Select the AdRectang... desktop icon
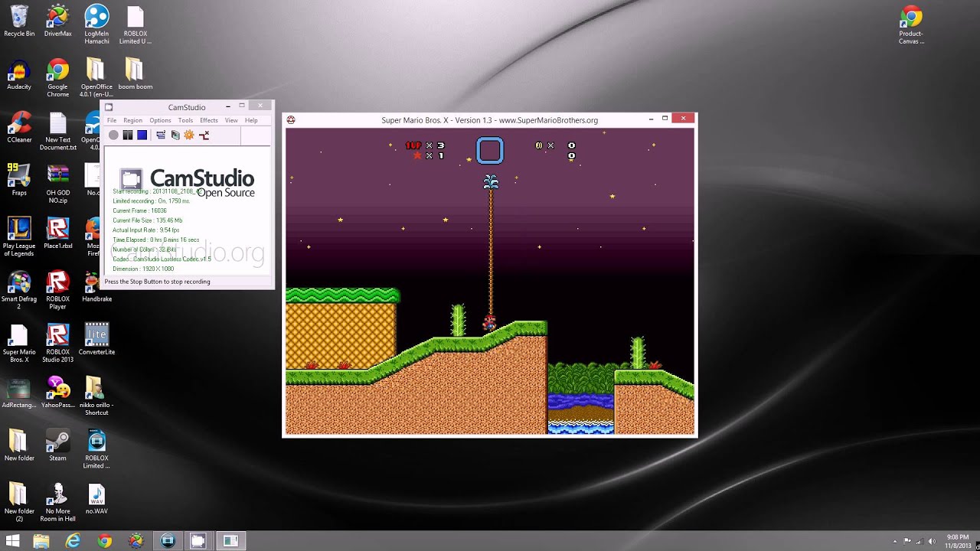The width and height of the screenshot is (980, 551). (19, 393)
